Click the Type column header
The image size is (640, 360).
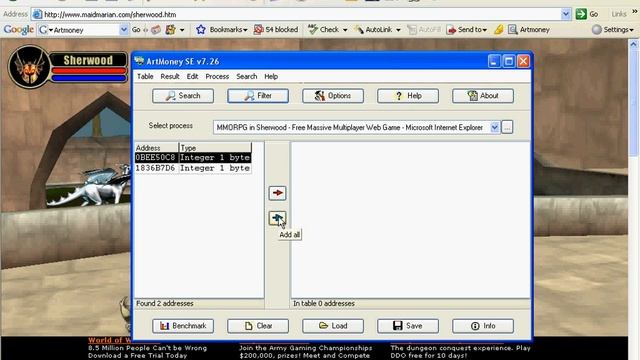click(x=215, y=148)
